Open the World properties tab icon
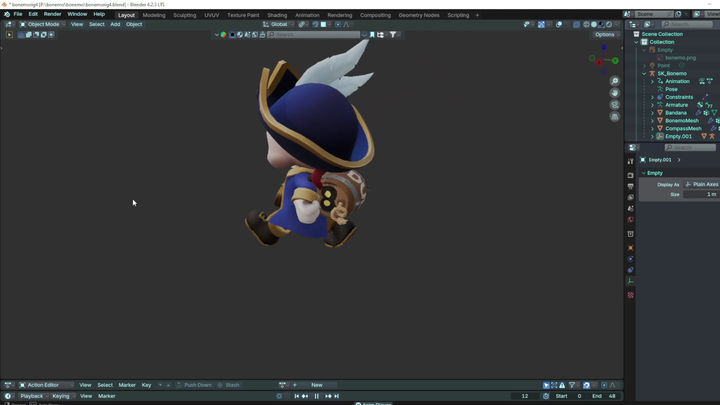The width and height of the screenshot is (720, 405). click(x=630, y=219)
